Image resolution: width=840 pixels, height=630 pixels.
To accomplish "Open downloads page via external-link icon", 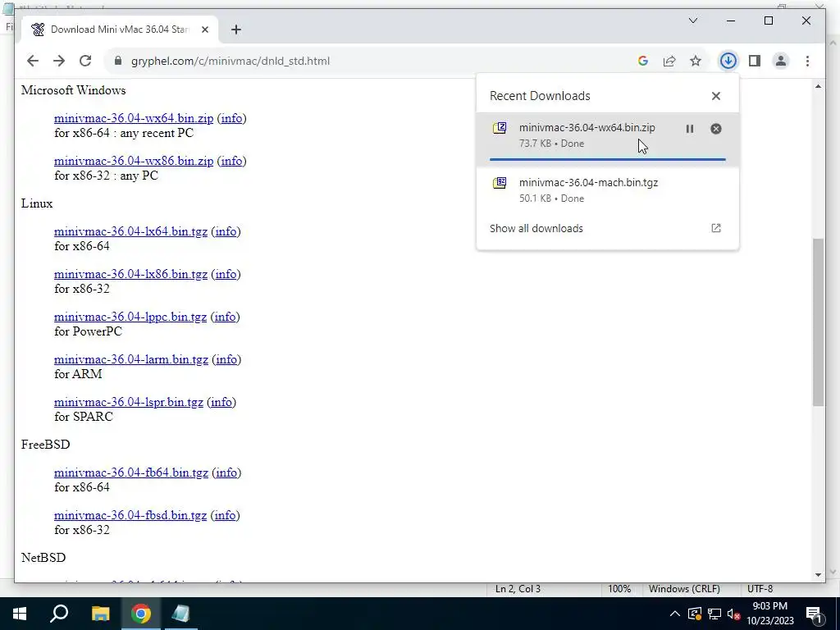I will tap(715, 228).
